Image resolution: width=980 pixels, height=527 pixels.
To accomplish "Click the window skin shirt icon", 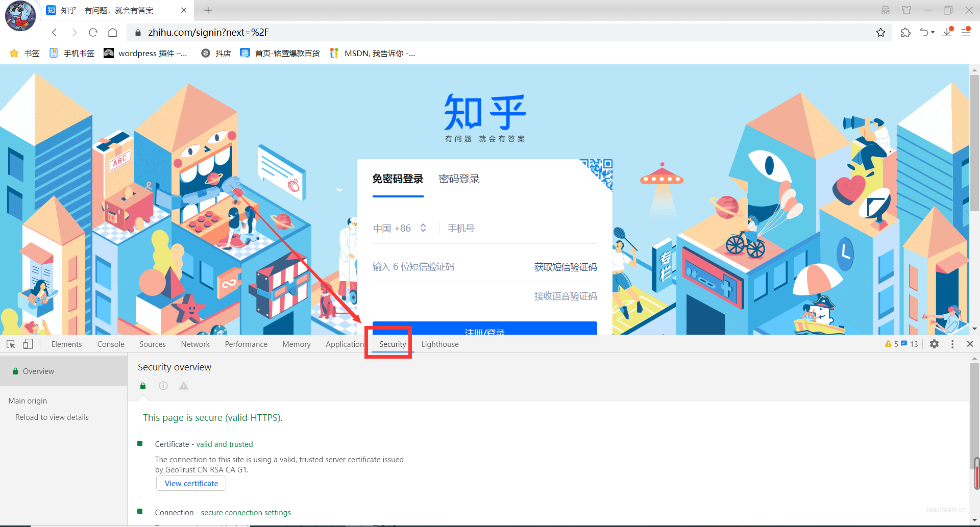I will click(906, 10).
